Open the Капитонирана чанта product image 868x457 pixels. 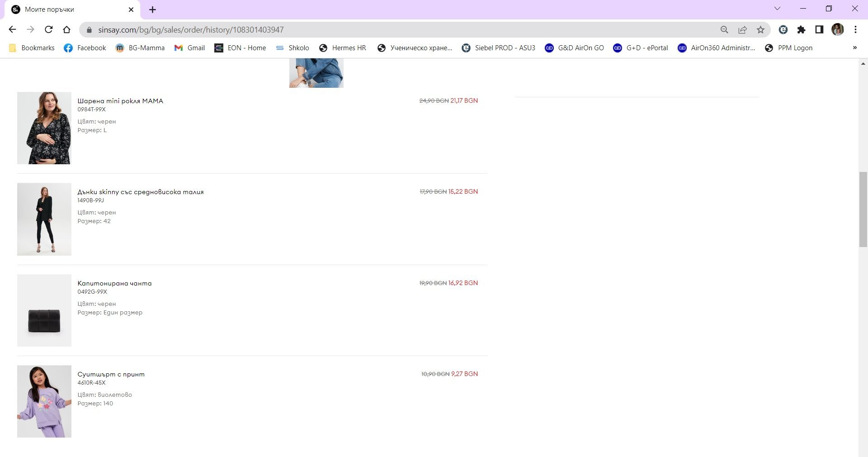(x=44, y=310)
